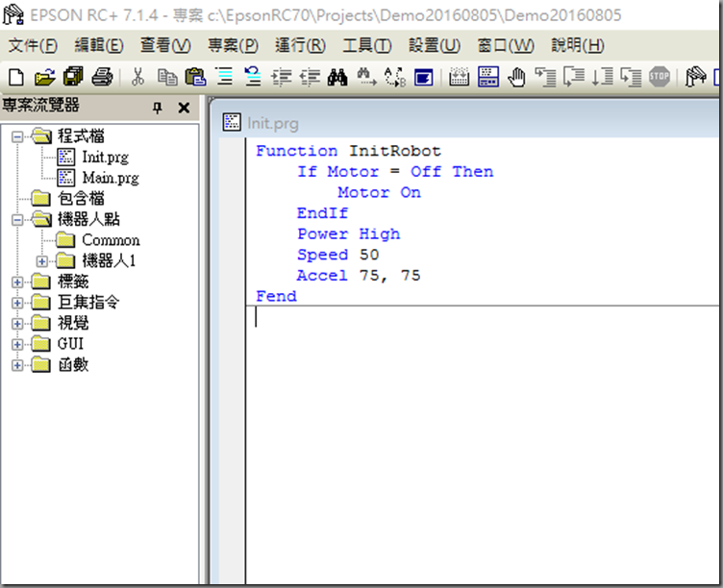The image size is (723, 588).
Task: Collapse the 機器人點 folder node
Action: pyautogui.click(x=17, y=220)
